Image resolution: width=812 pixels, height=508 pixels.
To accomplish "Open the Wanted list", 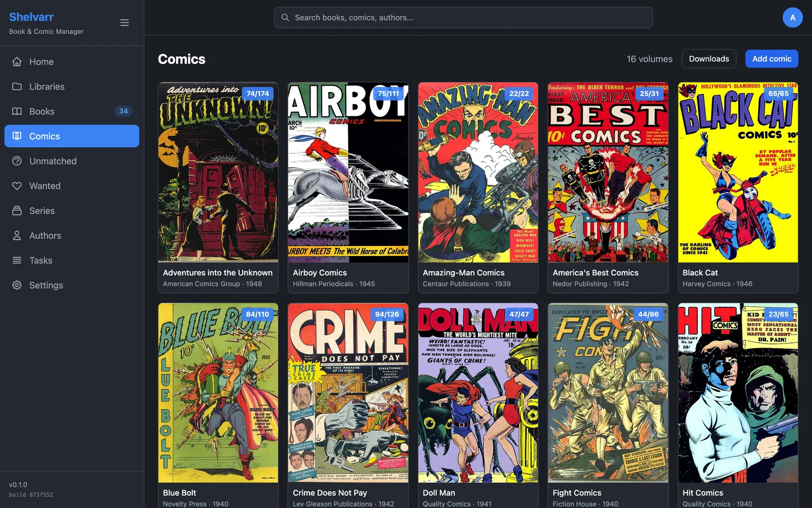I will pyautogui.click(x=72, y=186).
